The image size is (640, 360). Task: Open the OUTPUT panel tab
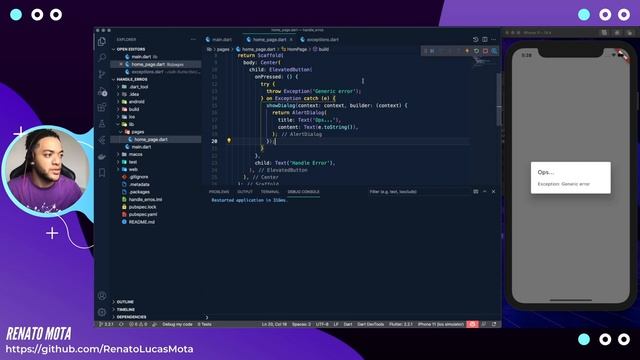point(245,191)
